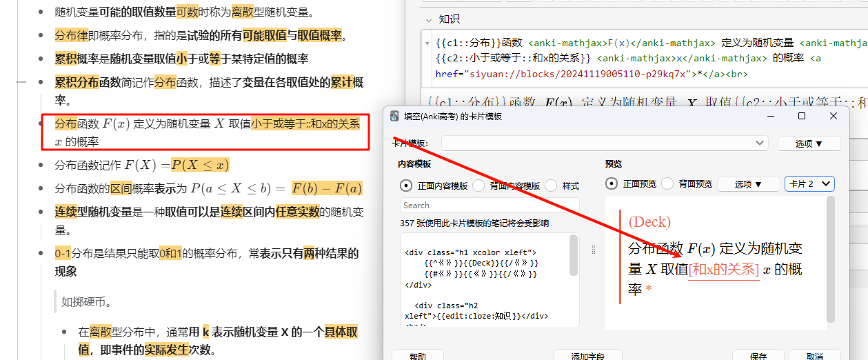
Task: Click the bullet before 分布函数记作
Action: pyautogui.click(x=39, y=166)
